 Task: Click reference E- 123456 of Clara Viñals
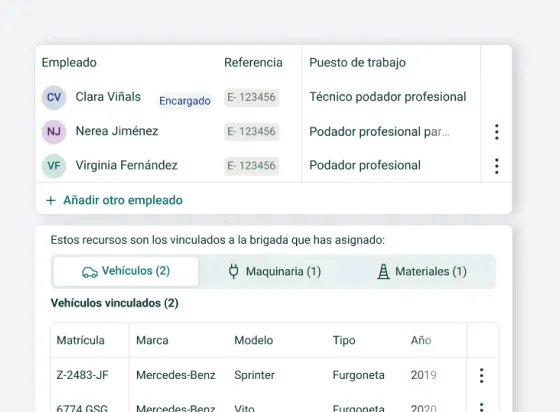(x=251, y=97)
